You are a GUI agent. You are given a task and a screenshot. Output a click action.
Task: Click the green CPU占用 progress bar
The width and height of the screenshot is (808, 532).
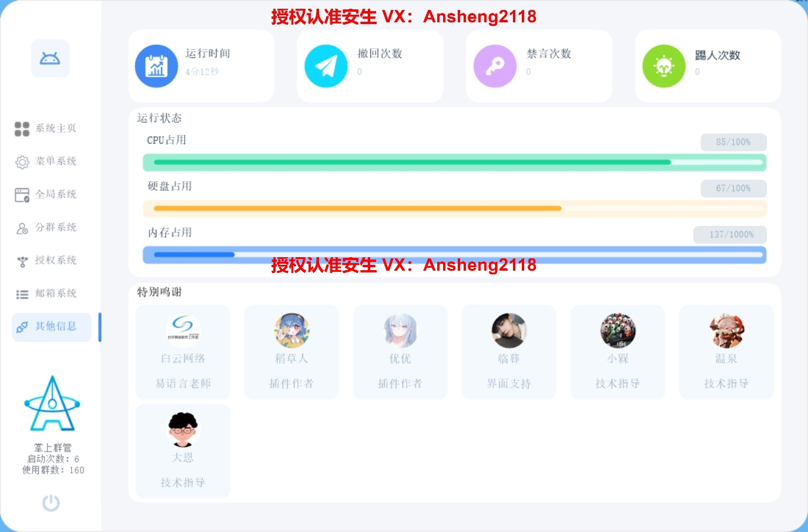(x=454, y=162)
